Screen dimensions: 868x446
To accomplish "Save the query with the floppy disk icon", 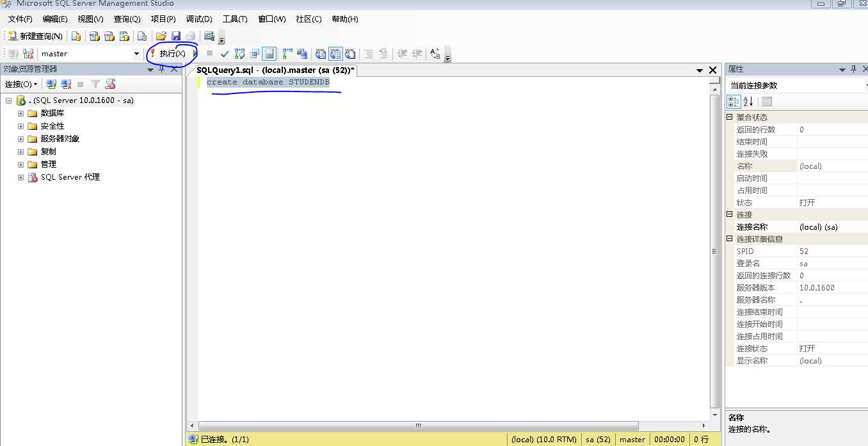I will [175, 36].
